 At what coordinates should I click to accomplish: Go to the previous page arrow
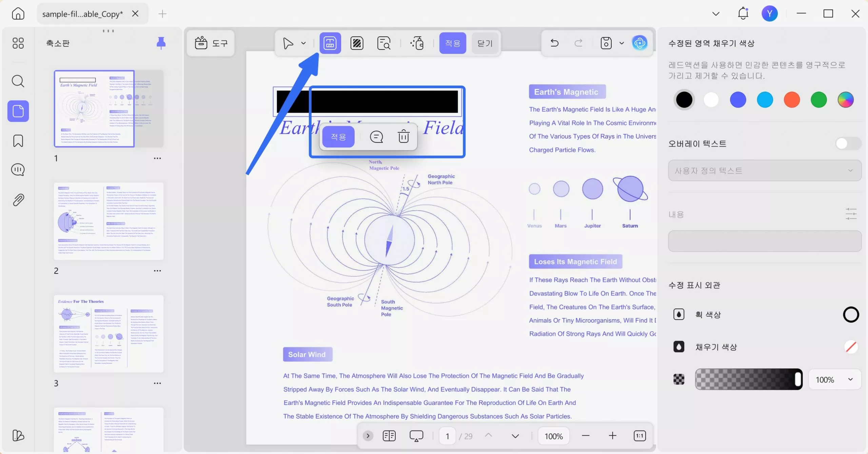pyautogui.click(x=488, y=436)
